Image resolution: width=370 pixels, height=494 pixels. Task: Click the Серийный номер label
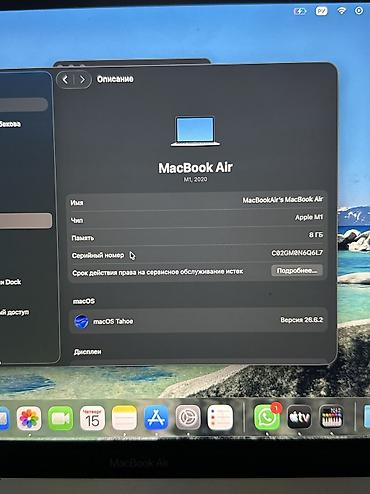(98, 255)
